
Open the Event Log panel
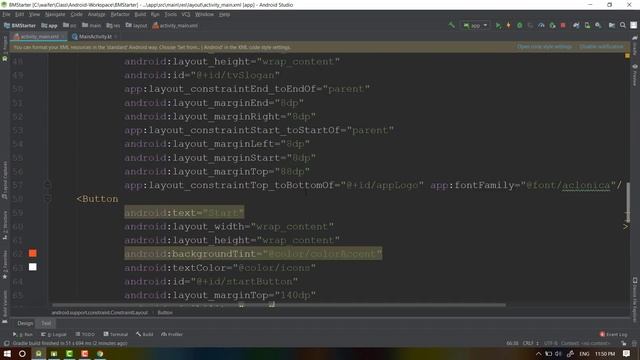[x=613, y=334]
